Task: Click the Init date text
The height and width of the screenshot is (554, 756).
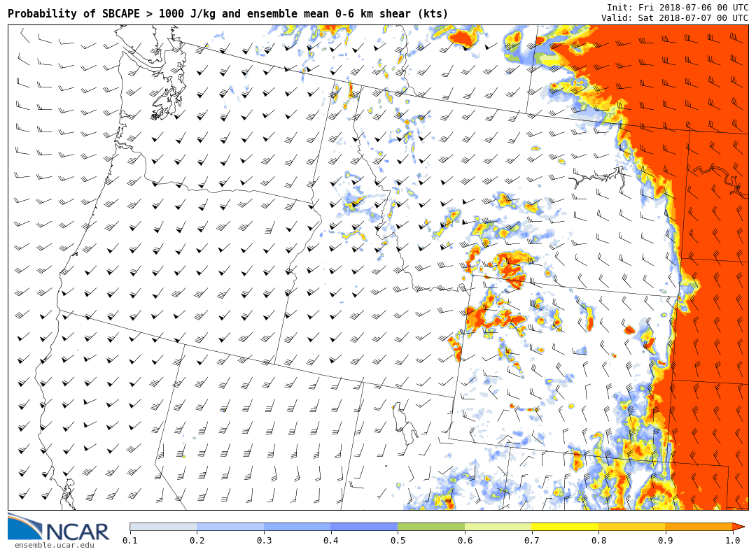Action: click(x=678, y=7)
